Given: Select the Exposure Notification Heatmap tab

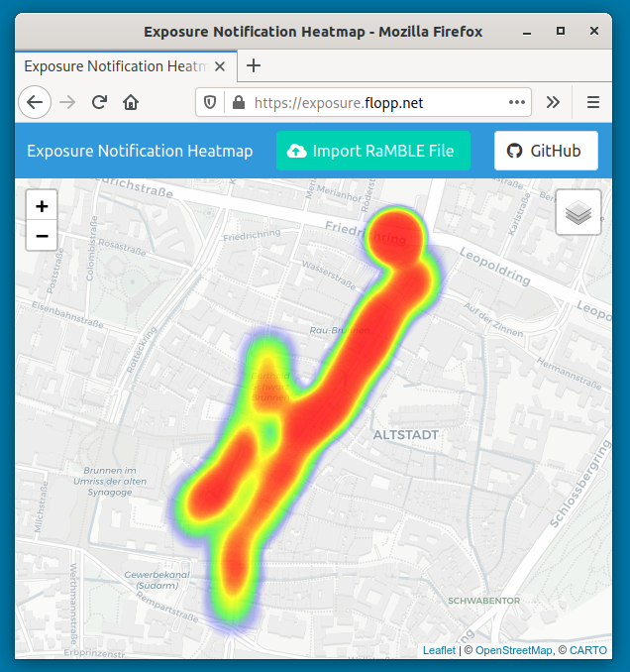Looking at the screenshot, I should point(126,66).
